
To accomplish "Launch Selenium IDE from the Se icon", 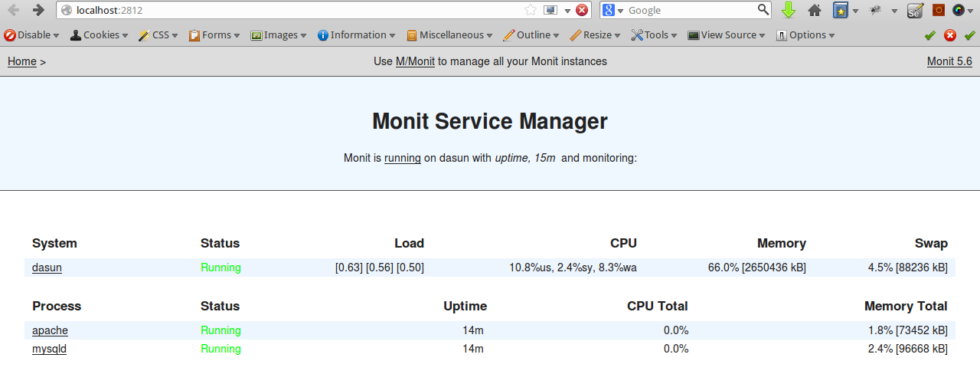I will (x=915, y=10).
